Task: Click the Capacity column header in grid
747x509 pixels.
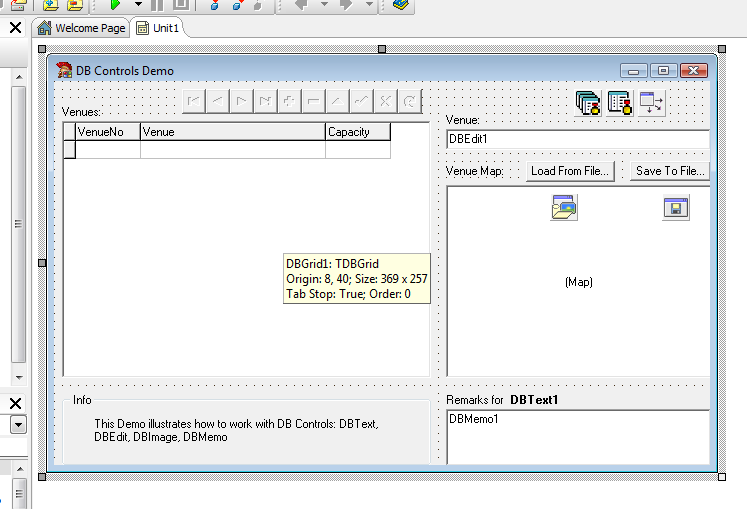Action: [x=357, y=132]
